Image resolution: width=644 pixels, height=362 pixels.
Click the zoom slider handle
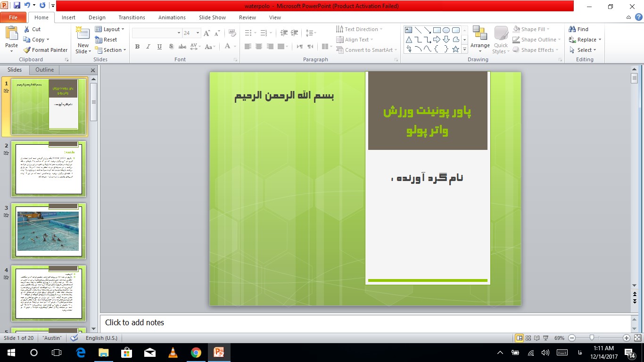(x=592, y=338)
